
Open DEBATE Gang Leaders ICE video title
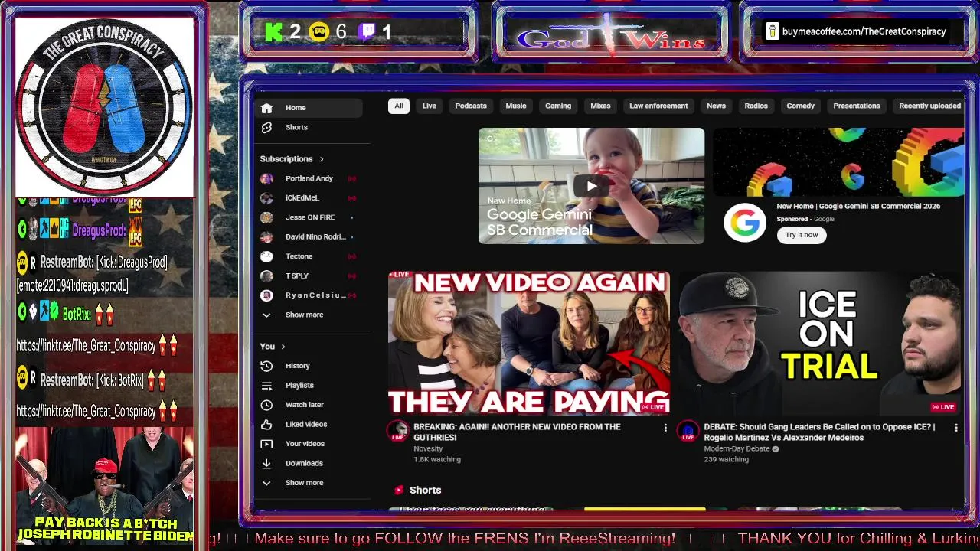pyautogui.click(x=819, y=432)
